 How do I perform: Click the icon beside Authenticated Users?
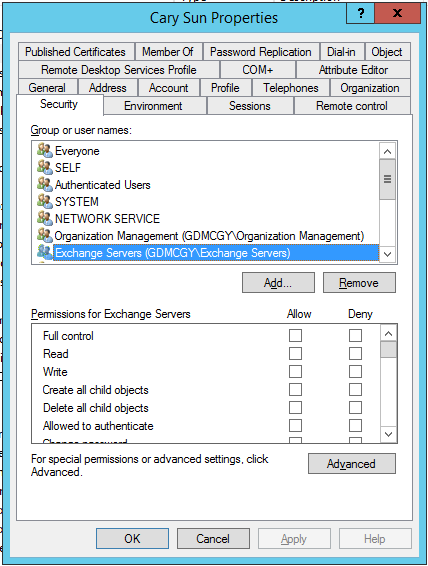pos(45,184)
